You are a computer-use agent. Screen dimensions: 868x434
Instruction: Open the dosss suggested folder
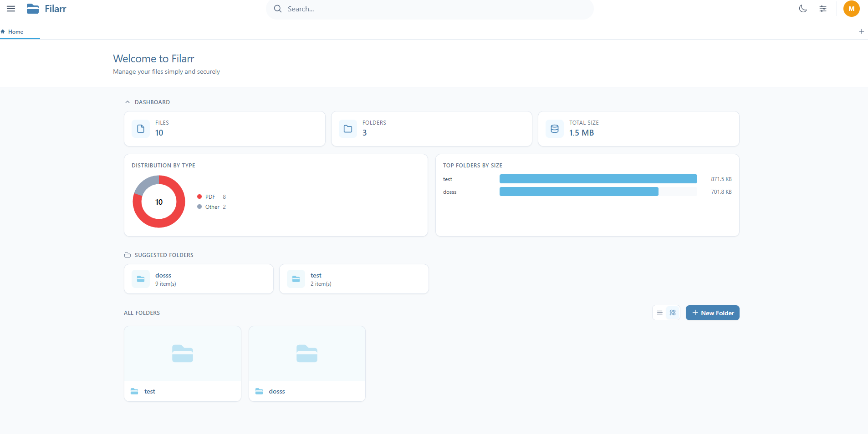199,279
